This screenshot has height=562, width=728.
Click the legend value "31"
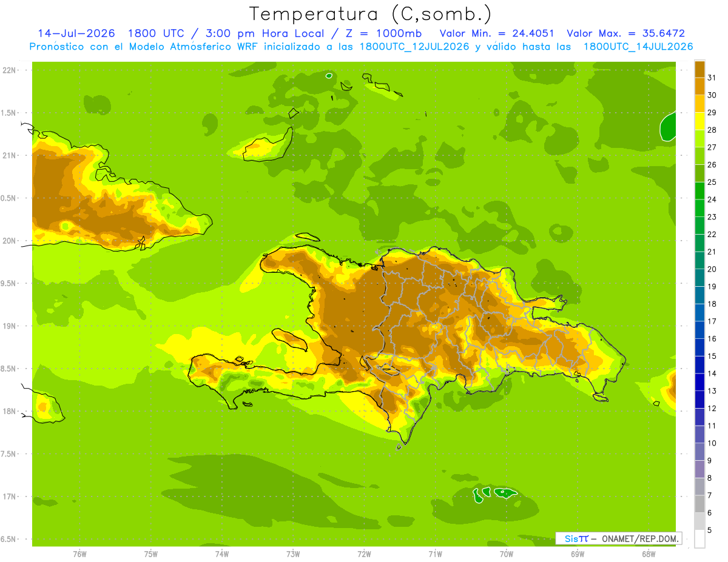coord(712,78)
